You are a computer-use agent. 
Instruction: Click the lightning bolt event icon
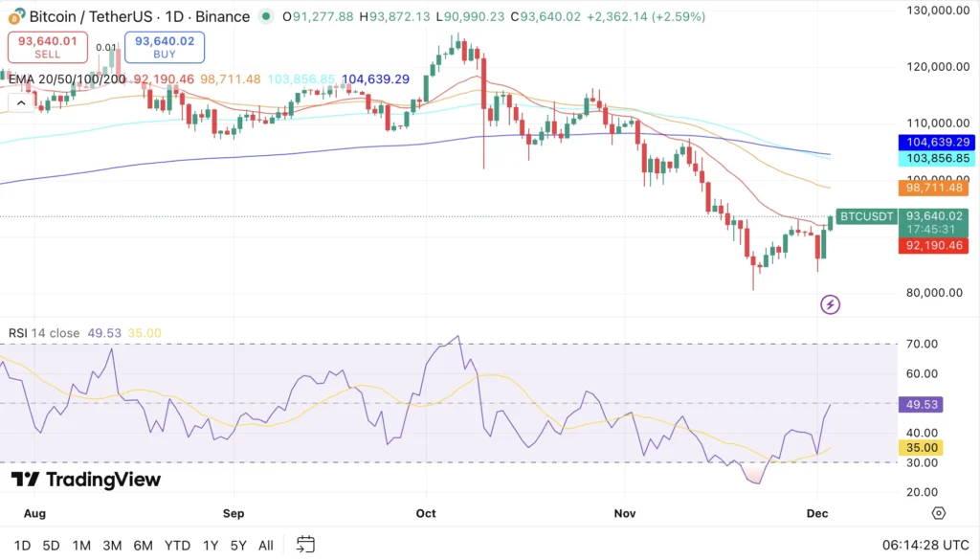point(830,305)
